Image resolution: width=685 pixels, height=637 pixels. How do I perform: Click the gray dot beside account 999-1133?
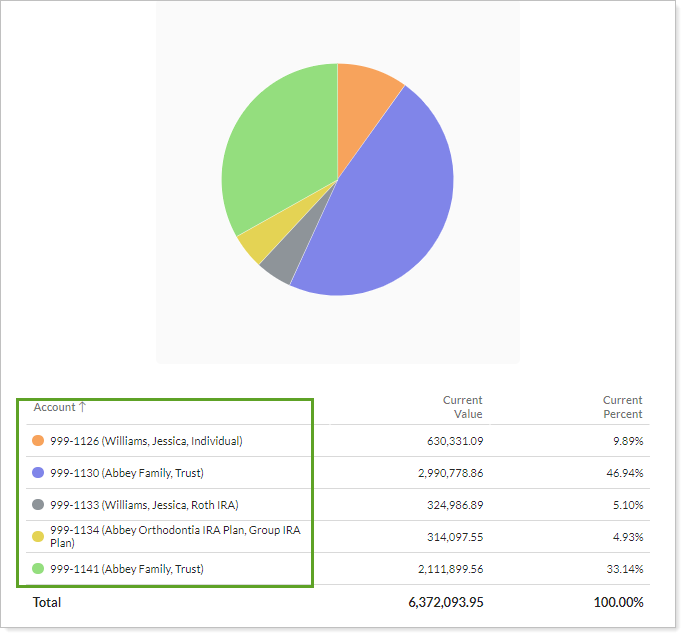tap(38, 505)
